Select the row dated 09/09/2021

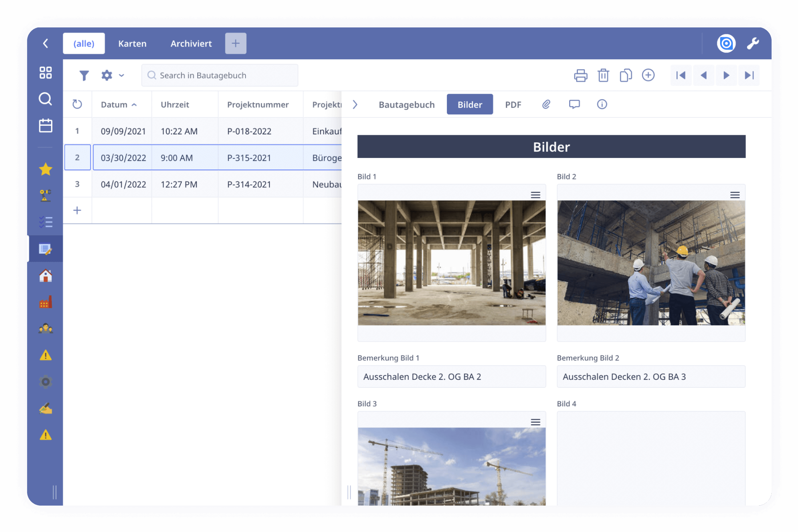click(203, 131)
